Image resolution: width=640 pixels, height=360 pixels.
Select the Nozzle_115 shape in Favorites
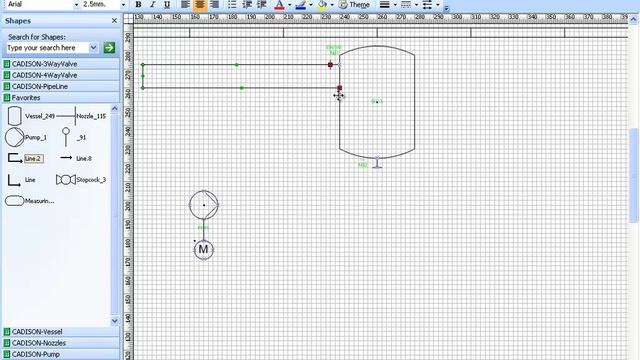click(82, 116)
